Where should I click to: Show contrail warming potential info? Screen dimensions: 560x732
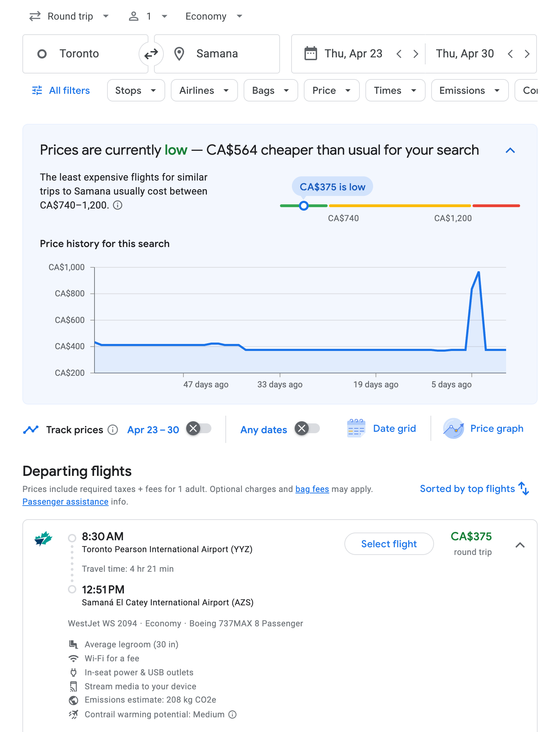click(x=232, y=715)
